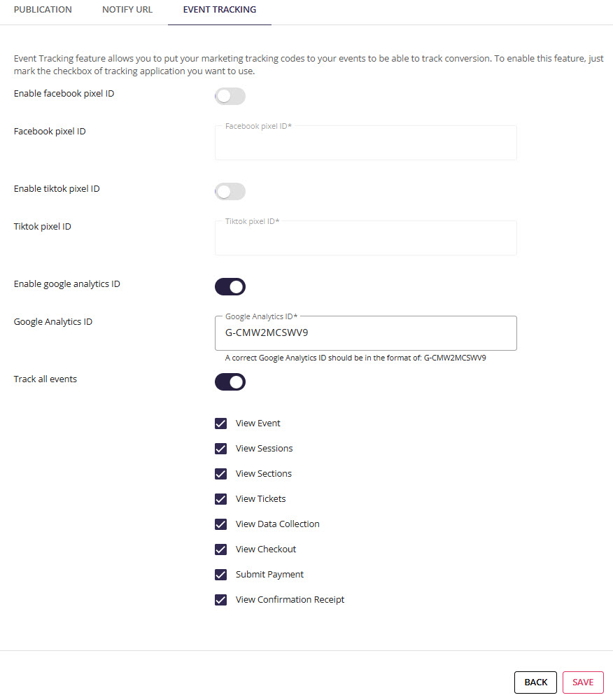Uncheck the View Sessions checkbox
Image resolution: width=613 pixels, height=700 pixels.
(x=221, y=448)
